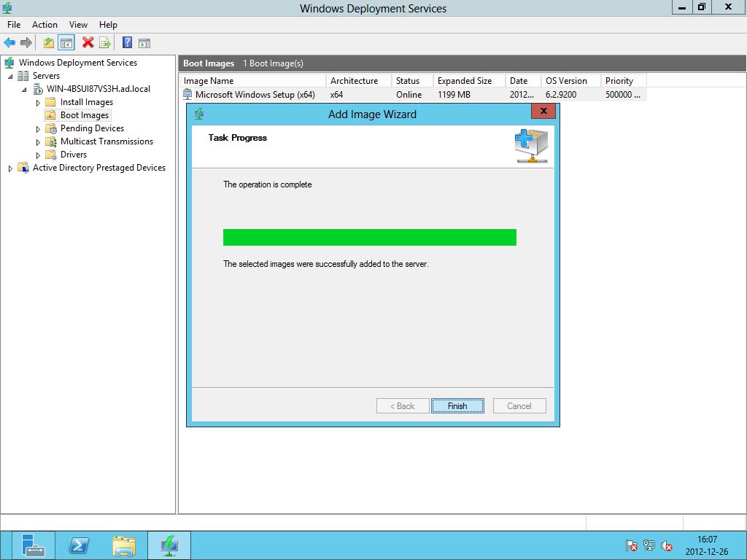This screenshot has width=747, height=560.
Task: Expand the Pending Devices node
Action: pos(38,129)
